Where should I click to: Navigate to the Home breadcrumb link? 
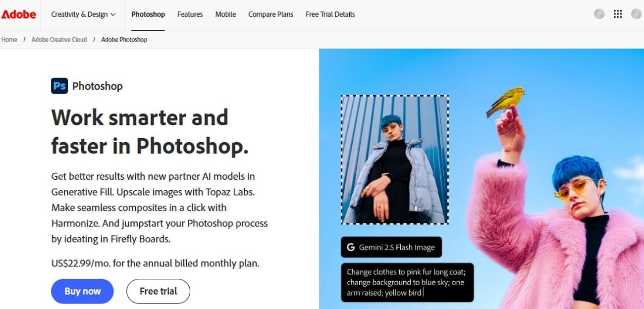coord(9,39)
